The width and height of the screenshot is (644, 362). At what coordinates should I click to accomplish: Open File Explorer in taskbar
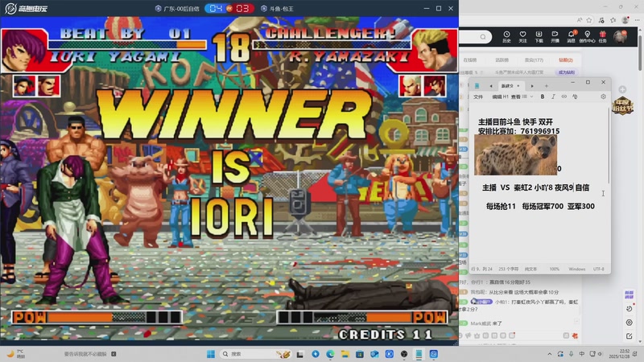[x=345, y=354]
